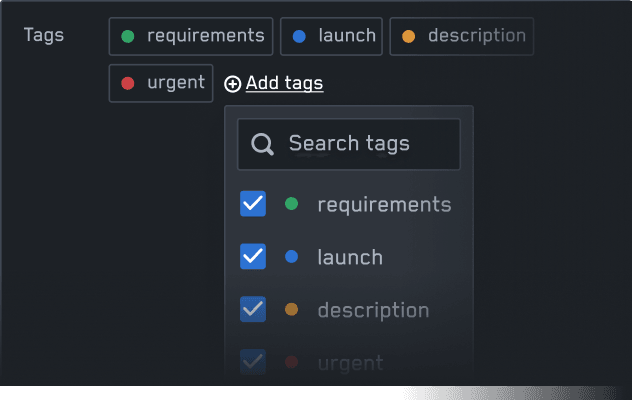Click red dot on urgent tag chip
Viewport: 632px width, 400px height.
[128, 83]
